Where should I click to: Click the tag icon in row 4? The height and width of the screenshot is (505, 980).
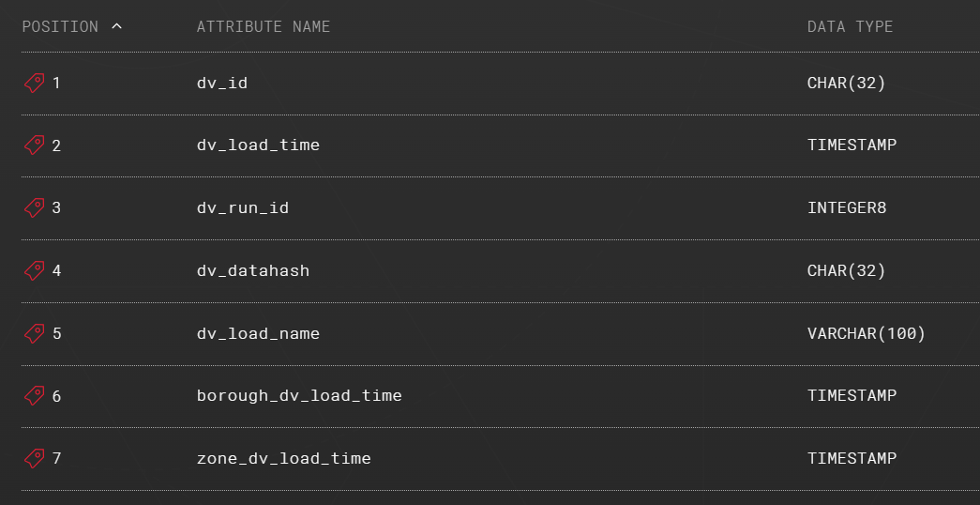[34, 270]
